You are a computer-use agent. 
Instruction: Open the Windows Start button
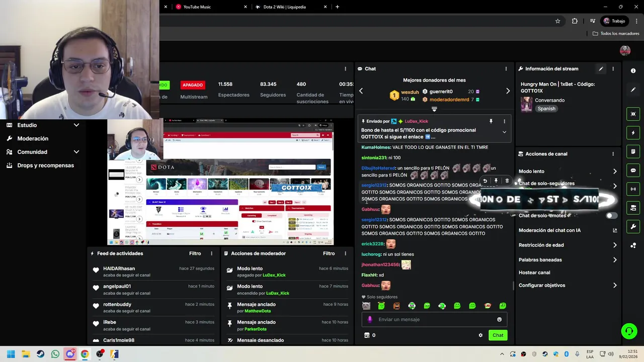11,354
